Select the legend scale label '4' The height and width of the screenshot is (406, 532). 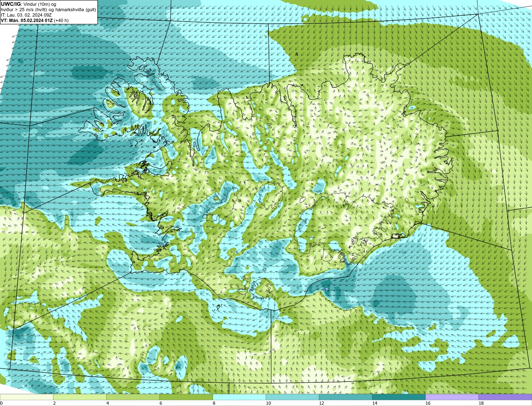[108, 403]
